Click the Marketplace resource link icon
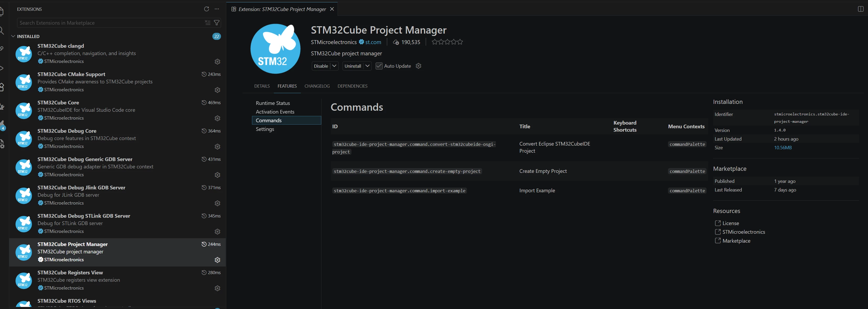 click(718, 241)
